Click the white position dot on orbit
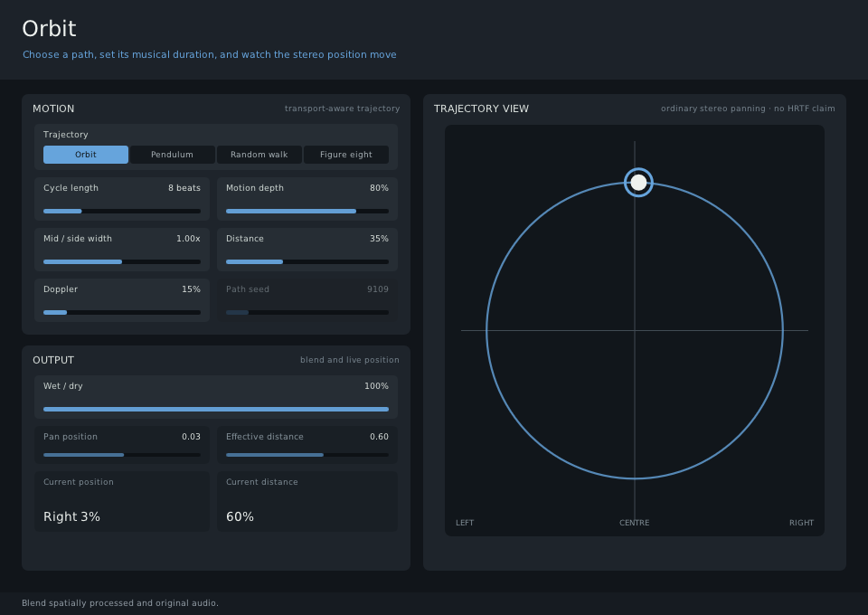 [639, 182]
